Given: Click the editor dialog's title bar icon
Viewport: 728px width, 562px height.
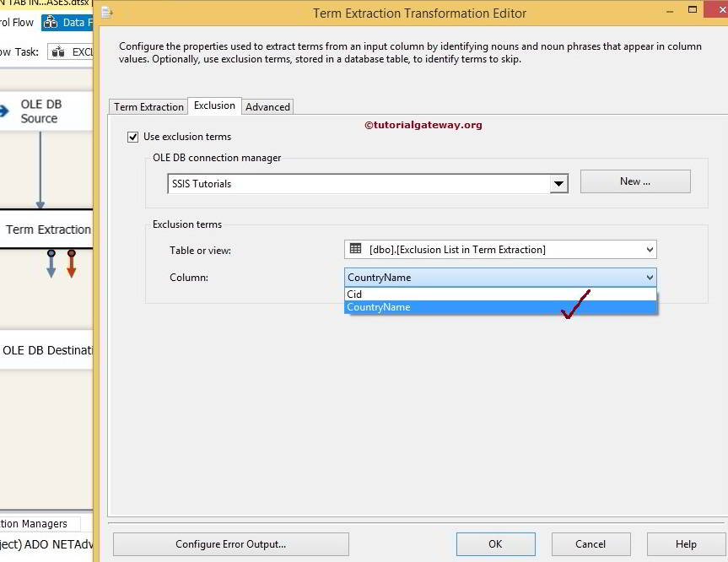Looking at the screenshot, I should click(106, 13).
